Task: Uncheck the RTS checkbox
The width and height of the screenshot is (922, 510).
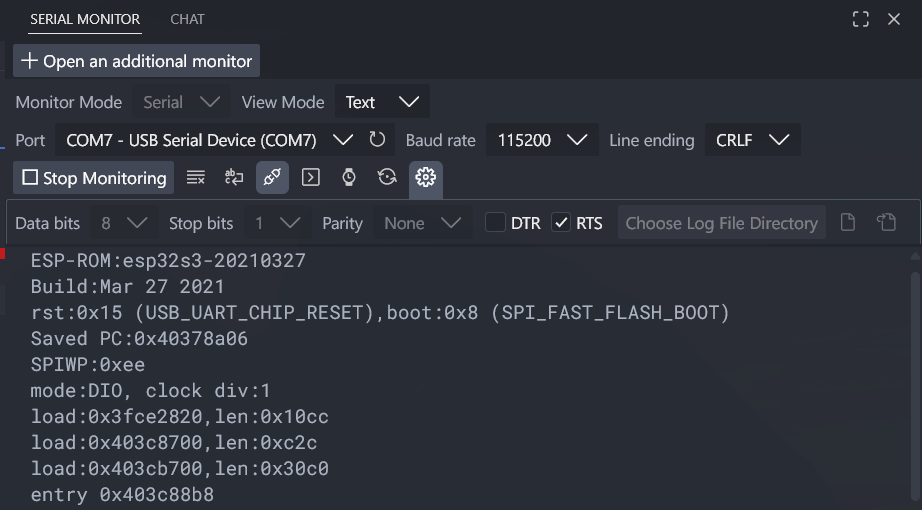Action: (x=561, y=222)
